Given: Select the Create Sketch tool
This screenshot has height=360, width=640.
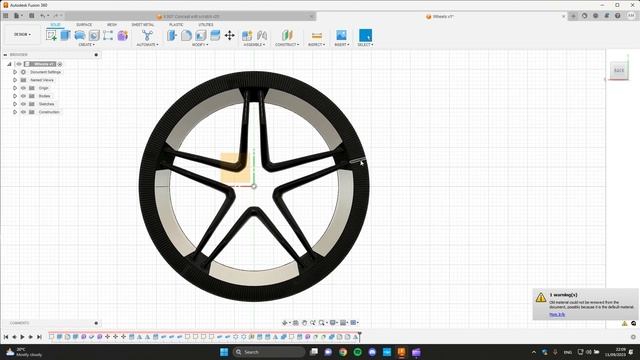Looking at the screenshot, I should click(51, 36).
